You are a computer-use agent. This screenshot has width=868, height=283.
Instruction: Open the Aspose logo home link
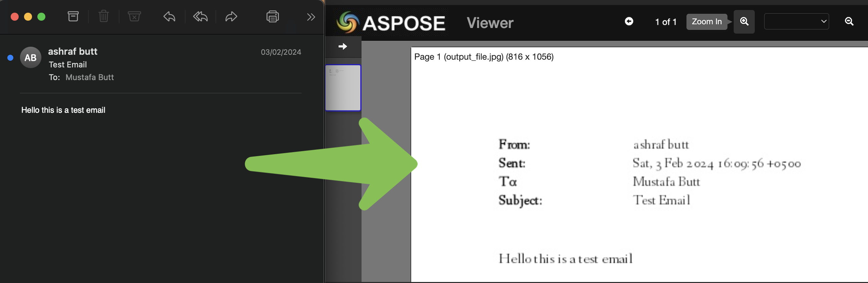(x=391, y=23)
